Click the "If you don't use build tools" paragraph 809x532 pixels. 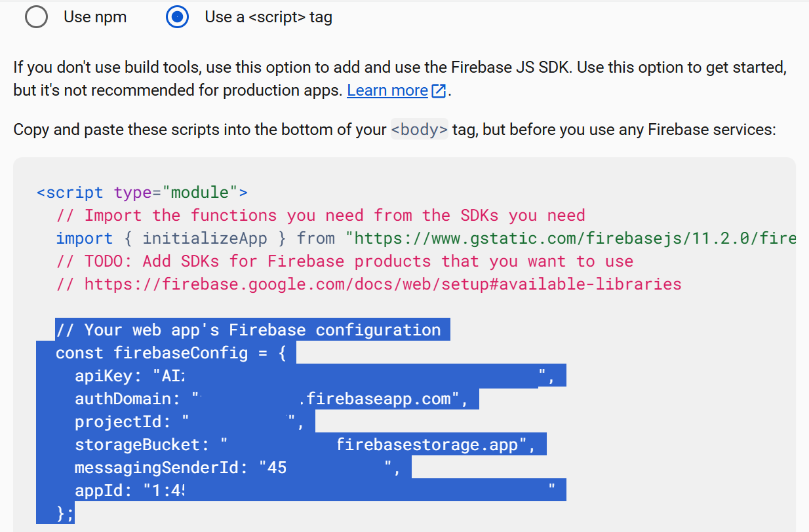400,79
